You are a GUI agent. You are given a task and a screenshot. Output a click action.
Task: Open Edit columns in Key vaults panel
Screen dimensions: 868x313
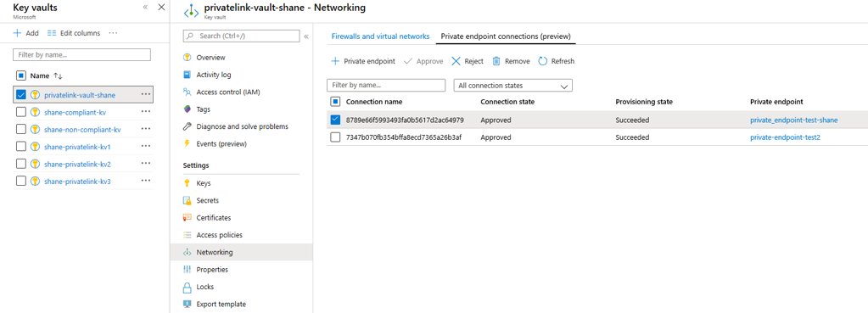tap(74, 33)
